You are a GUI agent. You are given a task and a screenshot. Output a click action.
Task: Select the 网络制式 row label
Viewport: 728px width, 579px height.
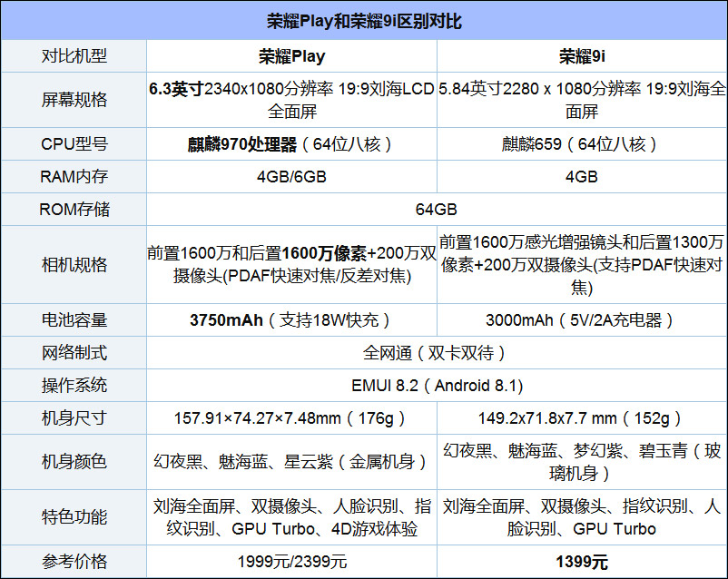[74, 352]
